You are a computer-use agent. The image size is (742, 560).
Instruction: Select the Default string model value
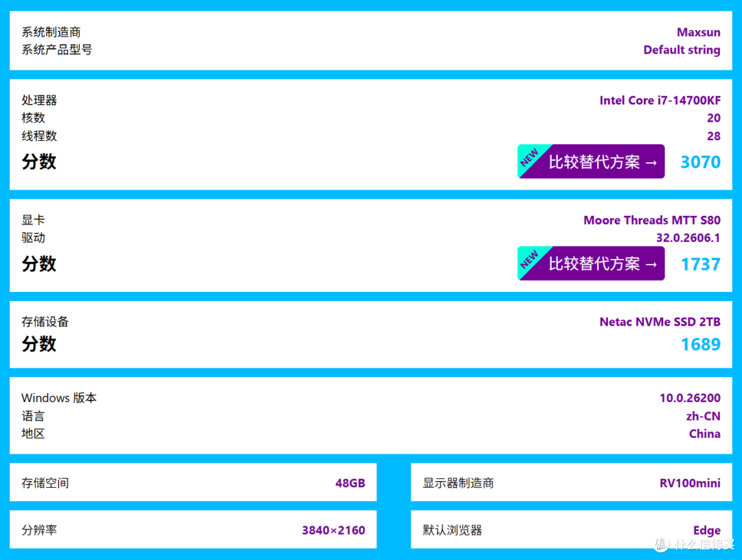coord(682,49)
